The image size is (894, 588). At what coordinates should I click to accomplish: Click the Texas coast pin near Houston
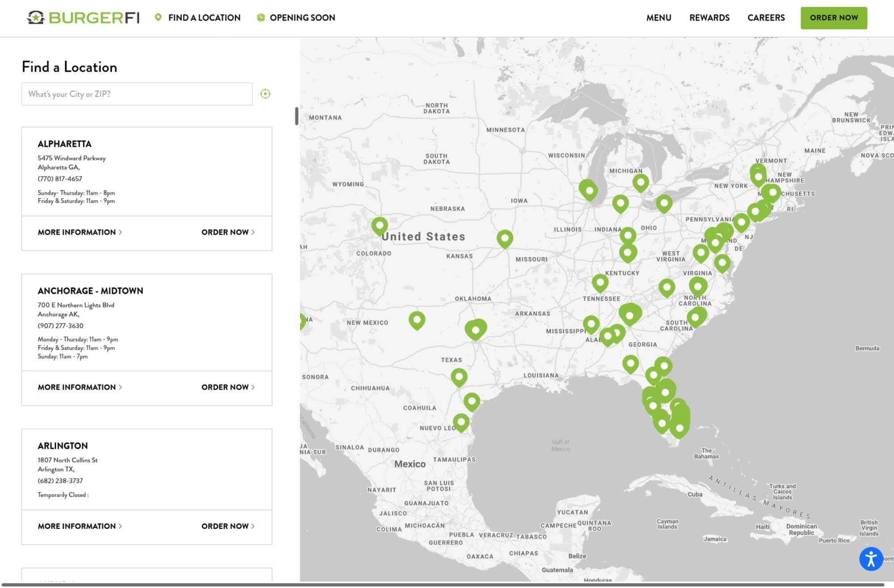click(472, 401)
